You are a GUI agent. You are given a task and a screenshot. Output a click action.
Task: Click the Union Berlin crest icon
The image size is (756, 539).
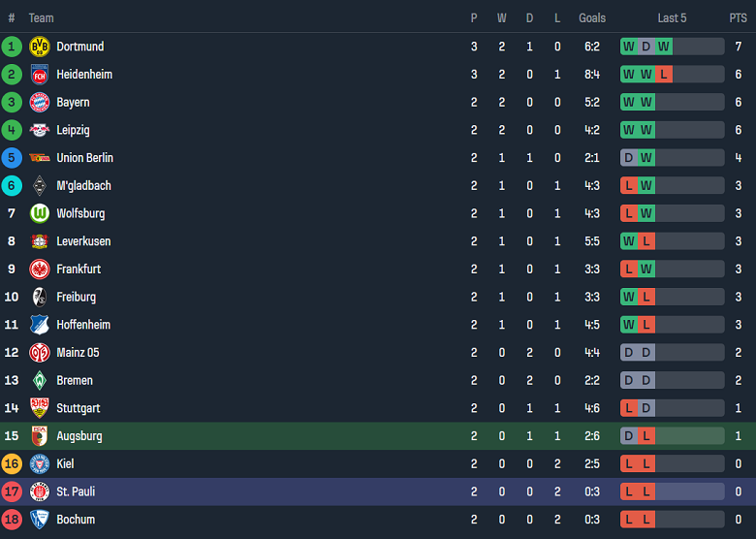point(40,158)
